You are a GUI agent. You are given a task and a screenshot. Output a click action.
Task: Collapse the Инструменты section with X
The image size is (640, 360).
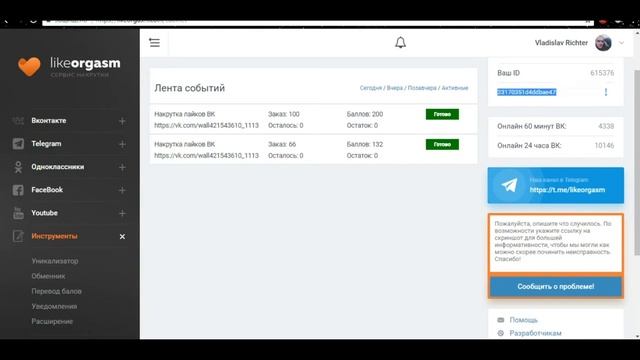pos(122,237)
